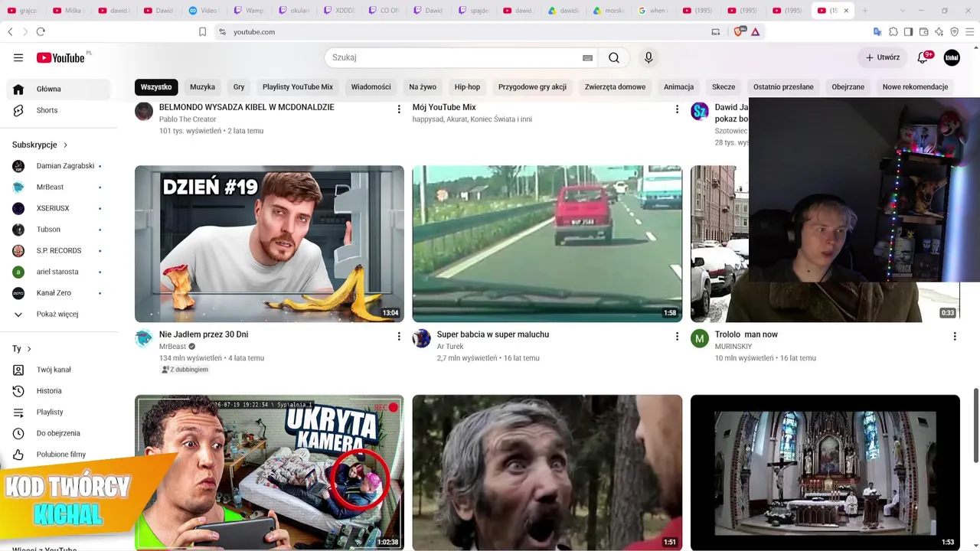Expand the Subskrypcje section

point(40,145)
